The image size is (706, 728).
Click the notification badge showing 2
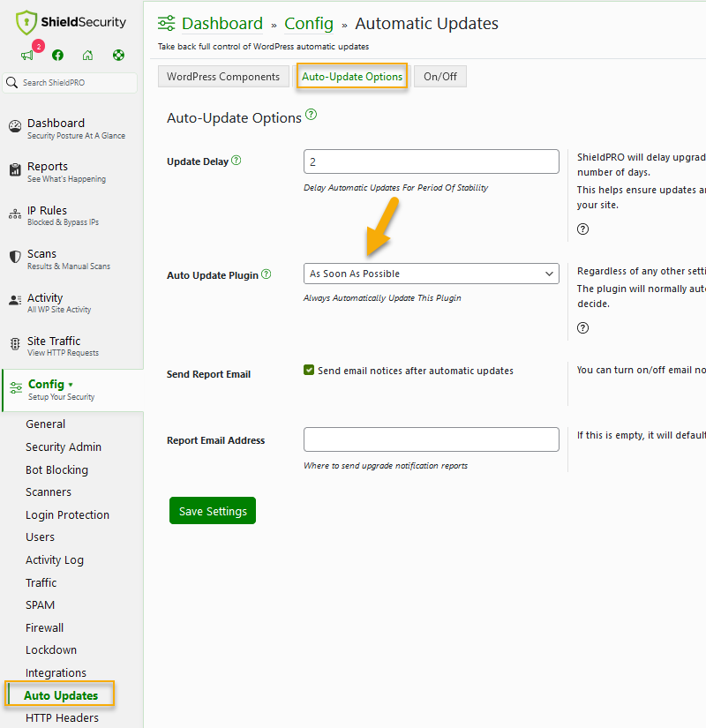pos(39,46)
